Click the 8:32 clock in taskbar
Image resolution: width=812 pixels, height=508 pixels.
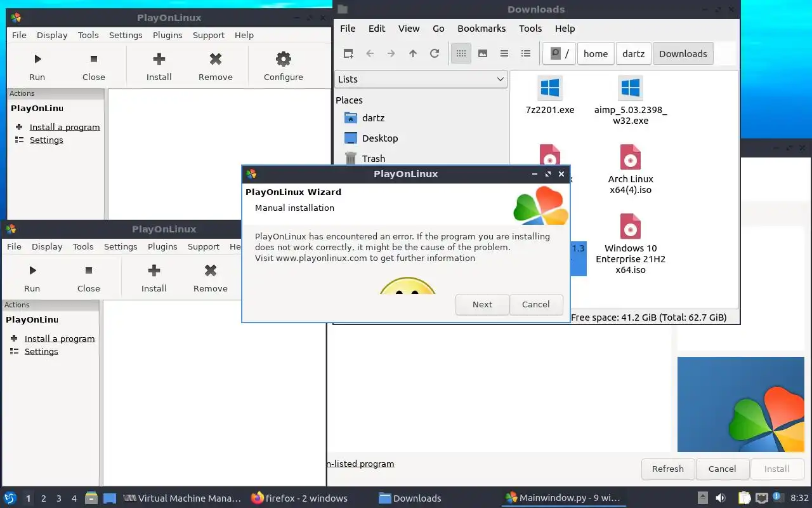[x=799, y=498]
